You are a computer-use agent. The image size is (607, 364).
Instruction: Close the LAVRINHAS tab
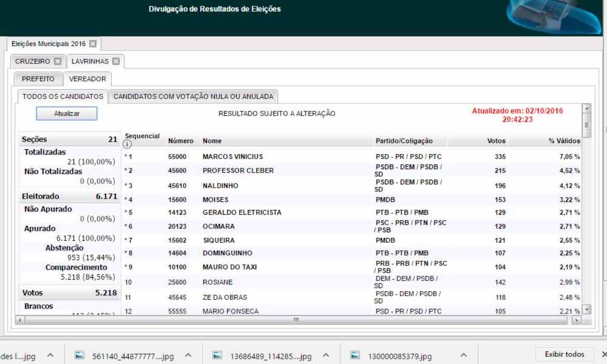[116, 62]
